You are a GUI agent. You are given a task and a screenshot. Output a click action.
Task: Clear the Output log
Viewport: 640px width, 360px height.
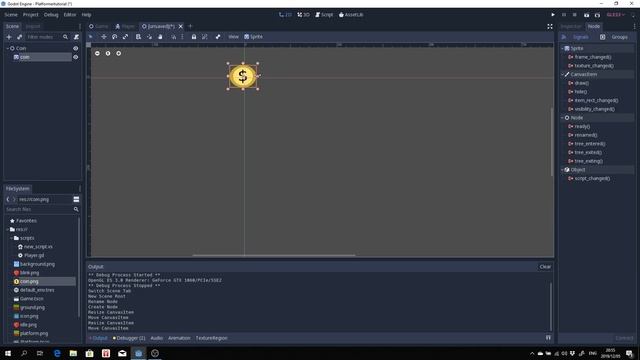545,267
